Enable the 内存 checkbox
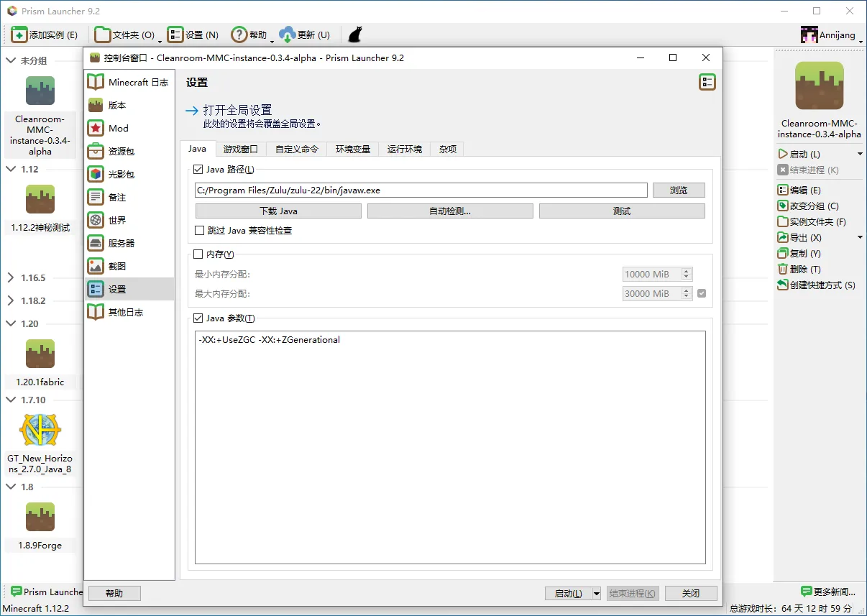The width and height of the screenshot is (867, 616). click(199, 254)
